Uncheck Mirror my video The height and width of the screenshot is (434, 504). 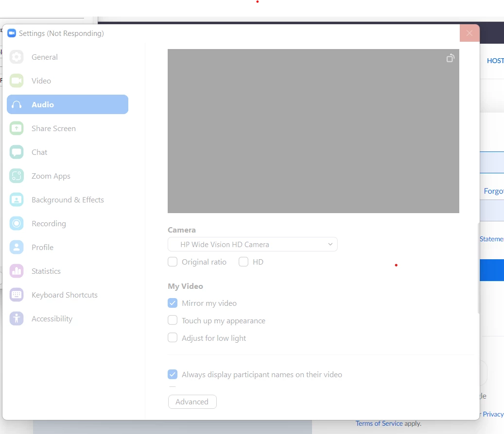(173, 303)
